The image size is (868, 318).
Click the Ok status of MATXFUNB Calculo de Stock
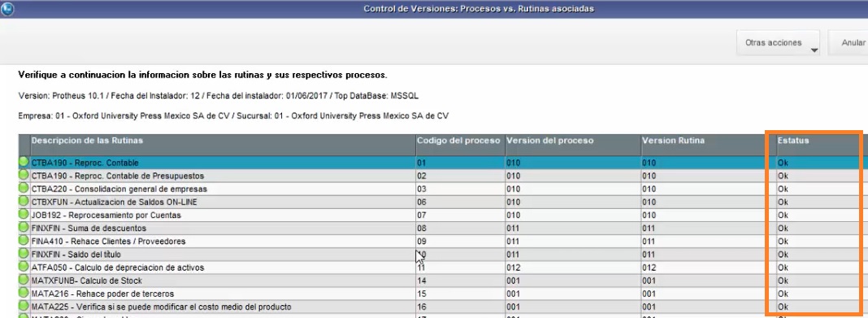click(x=783, y=281)
